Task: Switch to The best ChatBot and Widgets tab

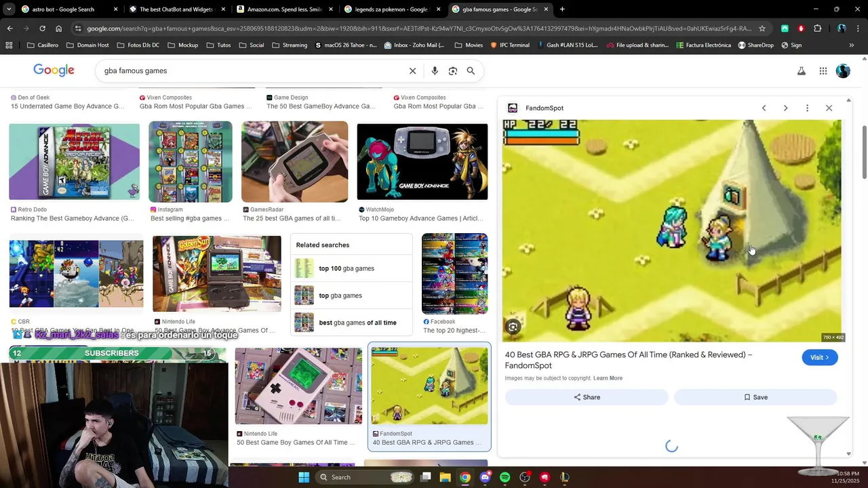Action: 177,9
